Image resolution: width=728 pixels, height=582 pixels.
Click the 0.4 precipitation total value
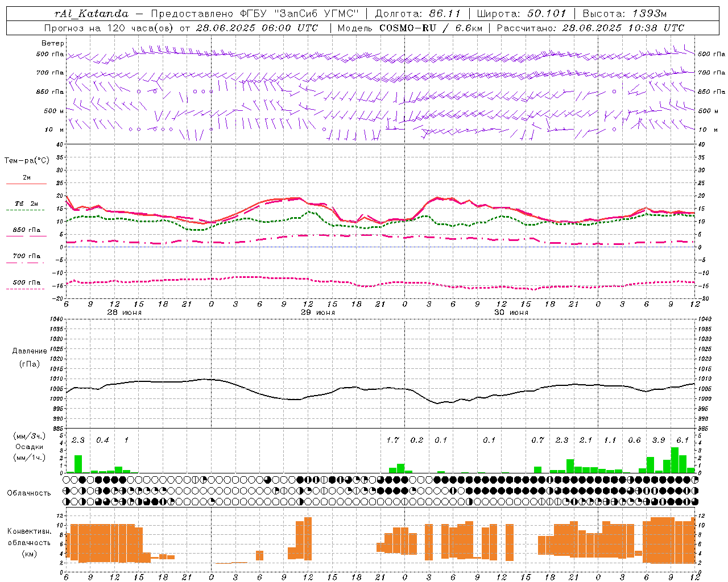click(102, 440)
